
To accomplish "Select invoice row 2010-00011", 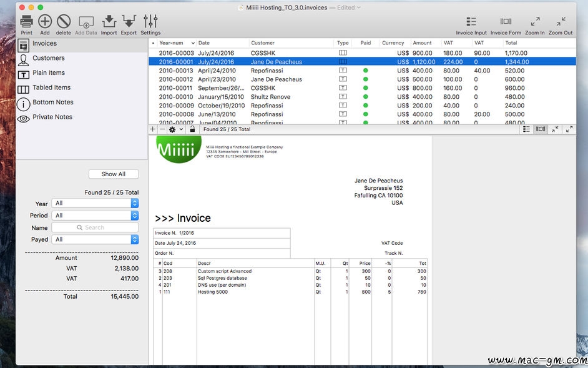I will (x=362, y=88).
